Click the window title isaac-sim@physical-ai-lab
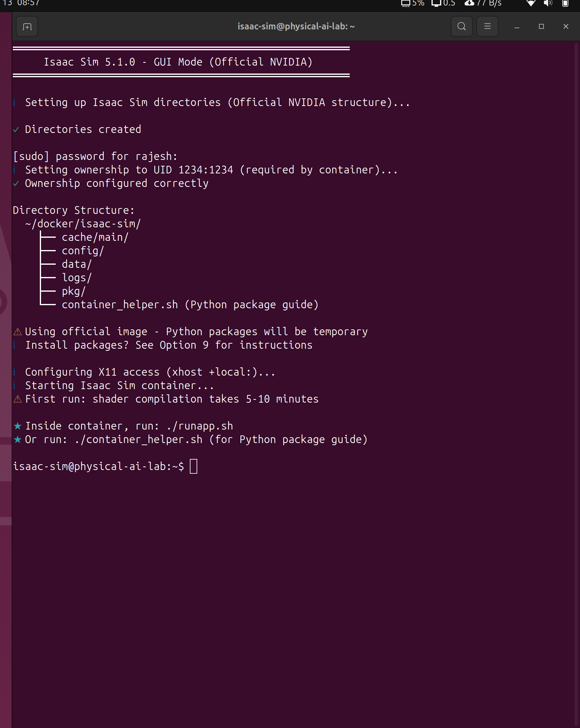The height and width of the screenshot is (728, 580). [296, 26]
